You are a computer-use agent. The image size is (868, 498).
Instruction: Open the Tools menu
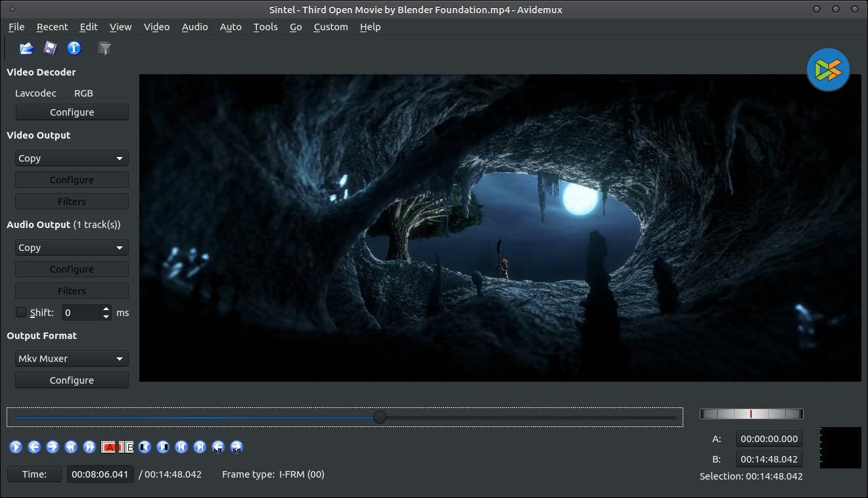(x=265, y=27)
